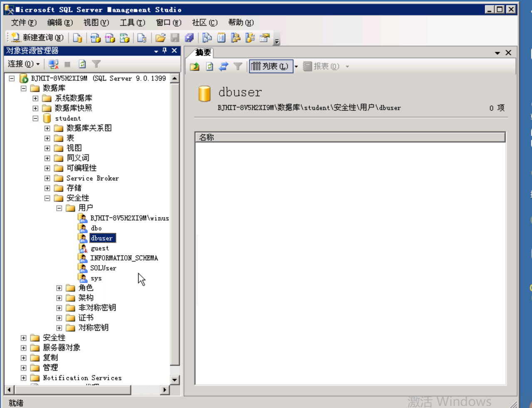Click the New Query (新建查询) button
This screenshot has height=408, width=532.
(x=37, y=38)
